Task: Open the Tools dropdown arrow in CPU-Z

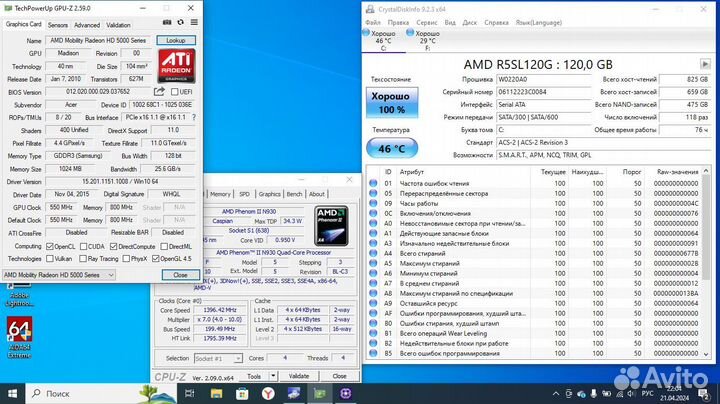Action: (273, 376)
